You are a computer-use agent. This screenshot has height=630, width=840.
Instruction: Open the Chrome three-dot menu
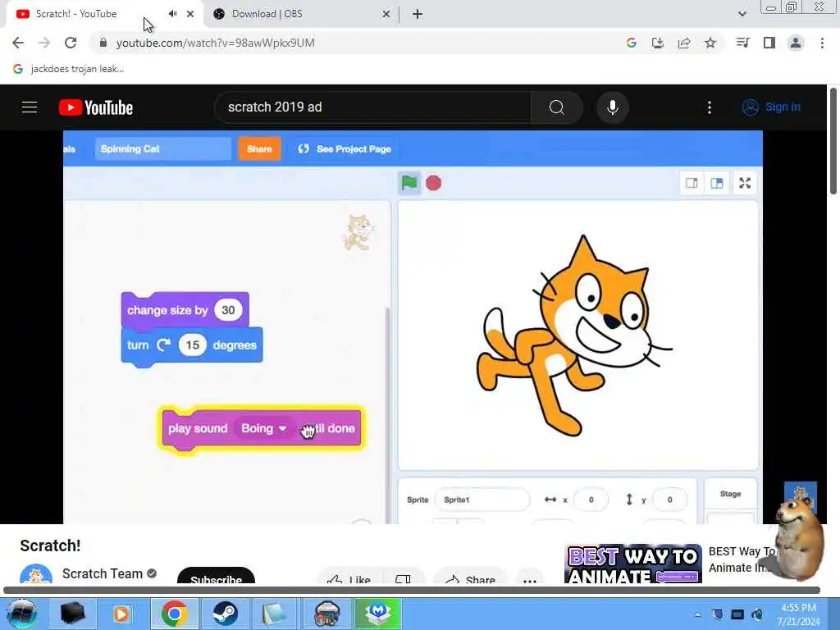click(x=822, y=43)
